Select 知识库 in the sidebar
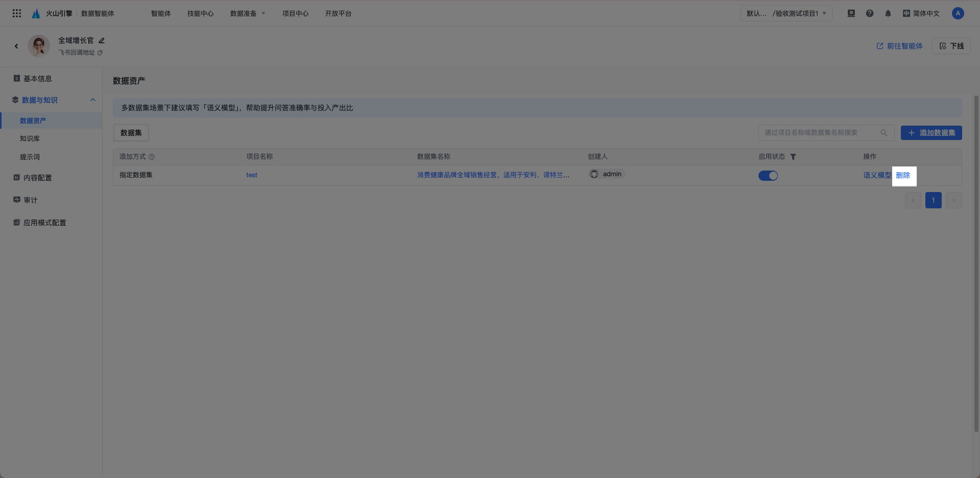Viewport: 980px width, 478px height. click(x=30, y=138)
